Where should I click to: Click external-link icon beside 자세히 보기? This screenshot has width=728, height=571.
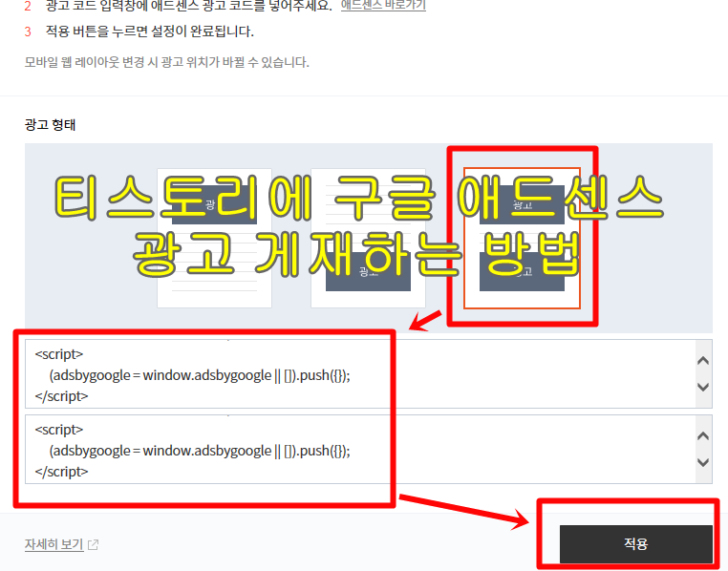tap(93, 544)
